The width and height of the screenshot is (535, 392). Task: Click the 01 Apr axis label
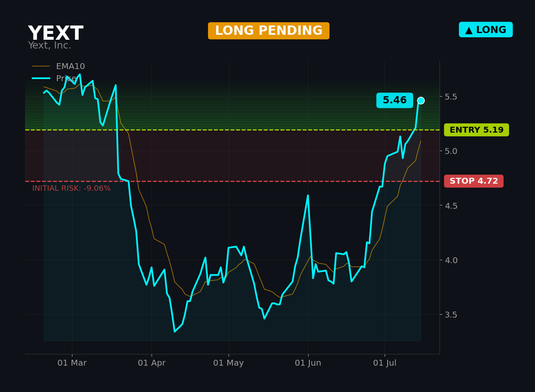click(x=152, y=363)
